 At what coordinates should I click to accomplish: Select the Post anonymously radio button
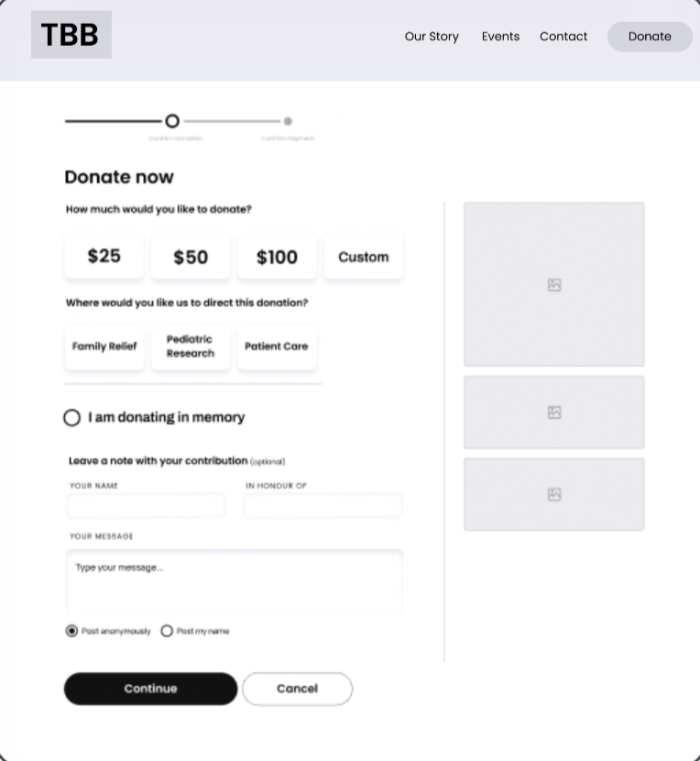tap(72, 631)
